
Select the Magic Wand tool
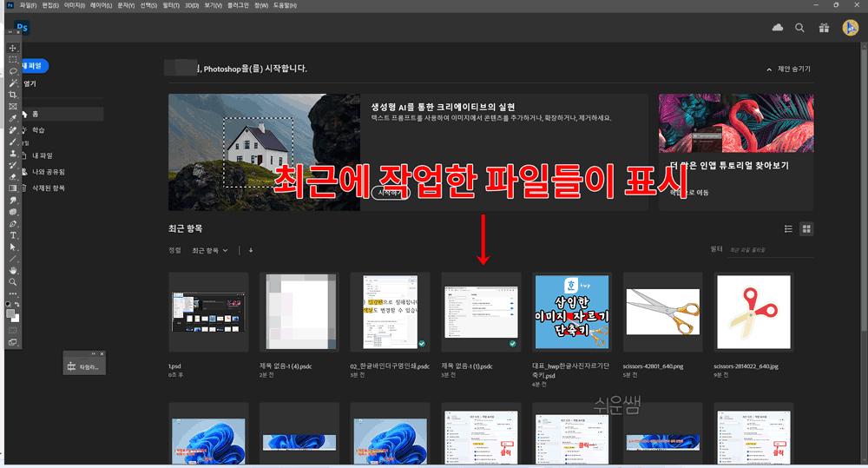click(13, 83)
